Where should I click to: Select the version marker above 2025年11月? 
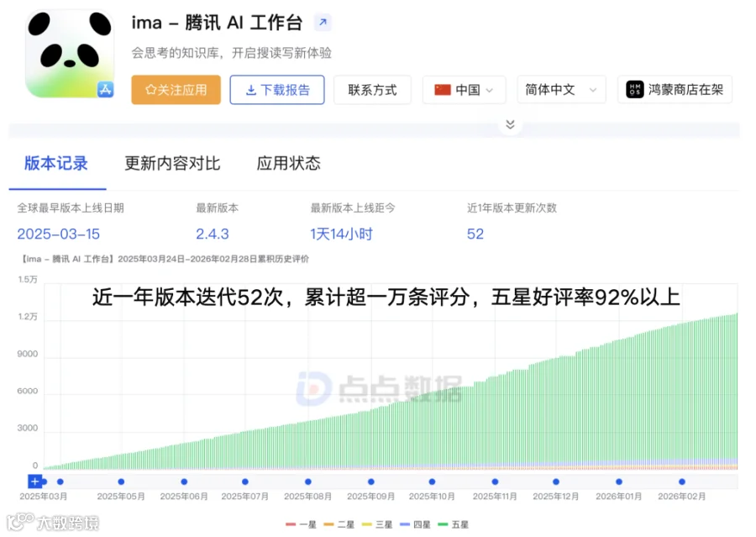coord(495,482)
